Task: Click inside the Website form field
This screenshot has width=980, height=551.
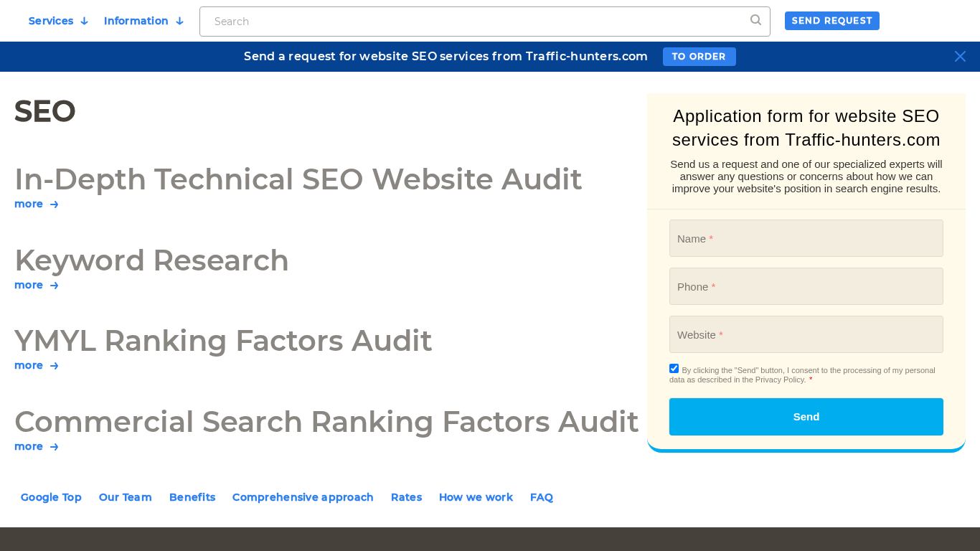Action: (806, 334)
